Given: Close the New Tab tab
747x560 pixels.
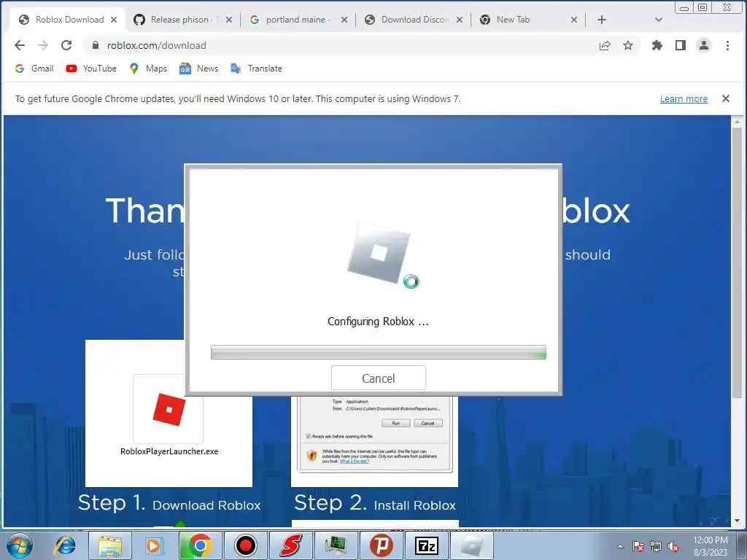Looking at the screenshot, I should [574, 20].
